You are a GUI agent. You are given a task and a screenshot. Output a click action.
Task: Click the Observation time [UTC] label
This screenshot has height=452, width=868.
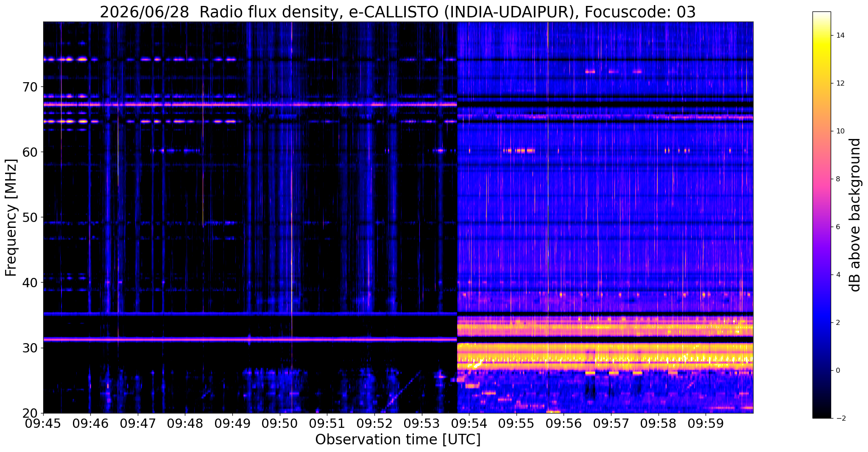398,440
